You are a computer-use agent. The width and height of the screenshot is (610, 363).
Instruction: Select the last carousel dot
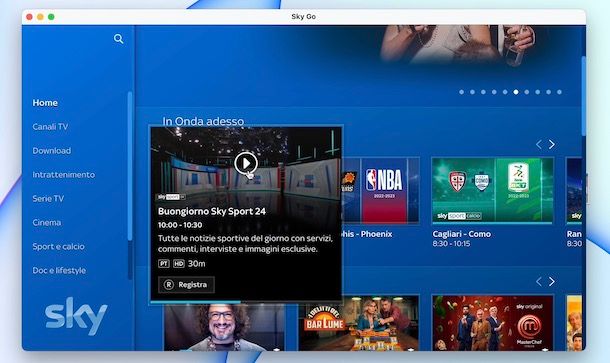pyautogui.click(x=559, y=92)
